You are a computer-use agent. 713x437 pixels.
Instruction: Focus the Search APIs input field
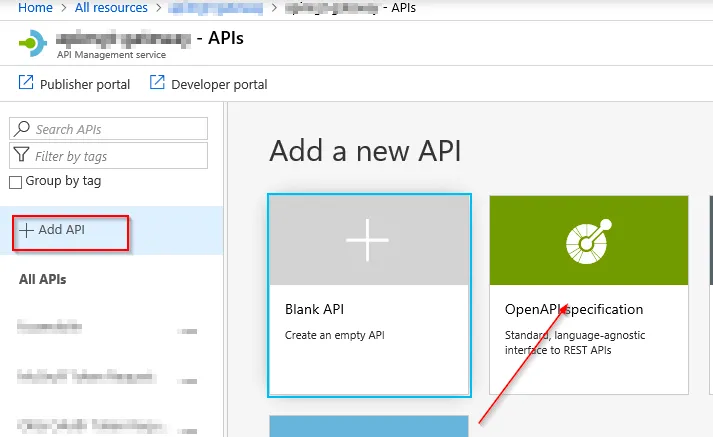point(108,129)
